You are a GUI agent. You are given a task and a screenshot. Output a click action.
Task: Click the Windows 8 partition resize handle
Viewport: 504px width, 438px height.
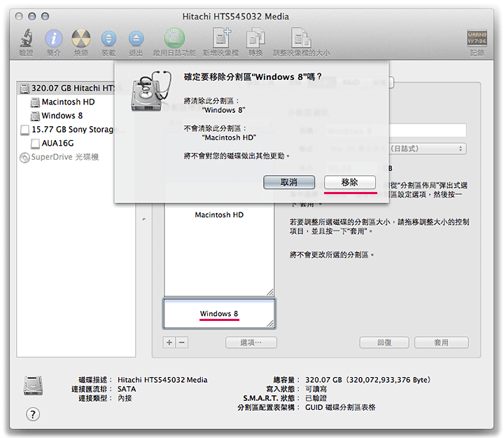pos(270,324)
